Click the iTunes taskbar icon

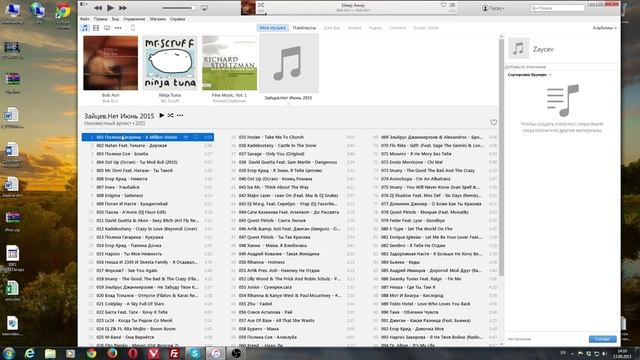[x=216, y=353]
